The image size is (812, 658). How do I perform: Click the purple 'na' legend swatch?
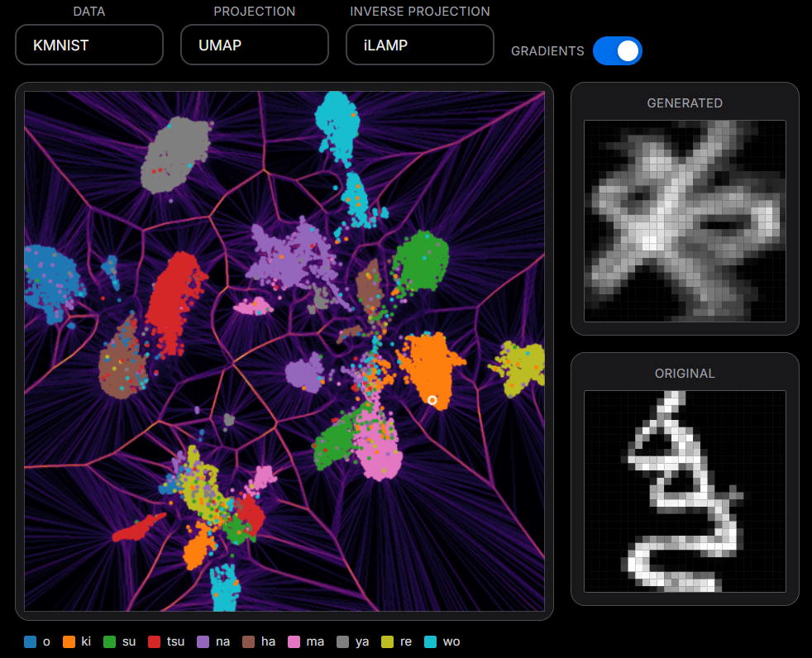(x=203, y=642)
